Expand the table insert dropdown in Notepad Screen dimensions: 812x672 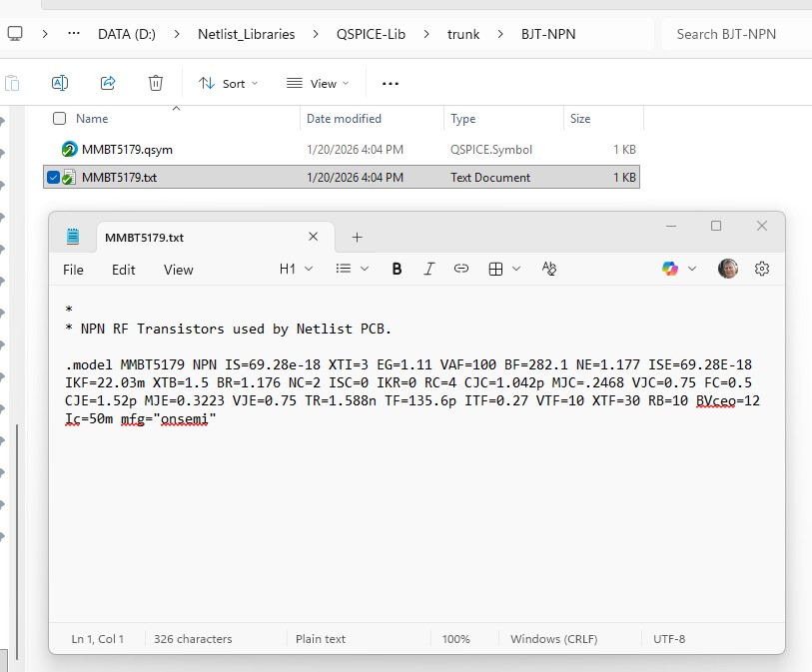(x=504, y=269)
